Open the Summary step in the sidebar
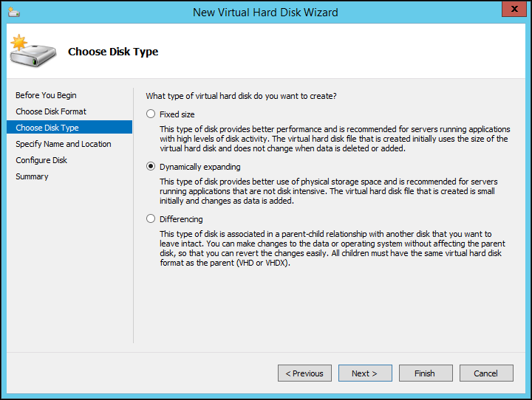Screen dimensions: 532x400 (x=32, y=176)
